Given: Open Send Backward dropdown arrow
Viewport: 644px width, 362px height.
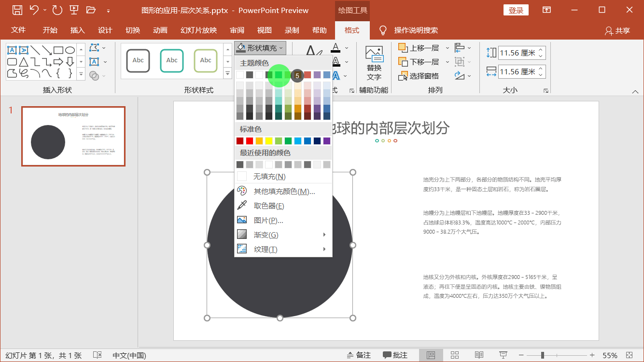Looking at the screenshot, I should pos(447,62).
